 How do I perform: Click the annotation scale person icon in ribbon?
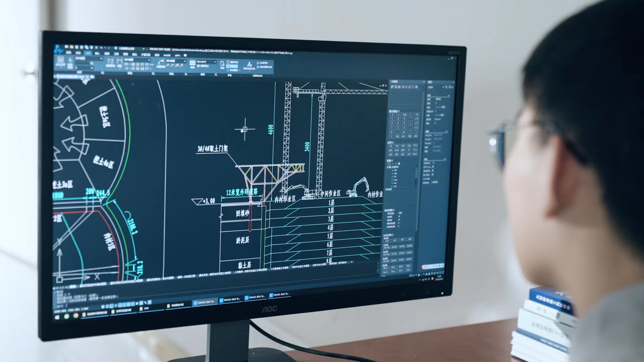coord(249,64)
